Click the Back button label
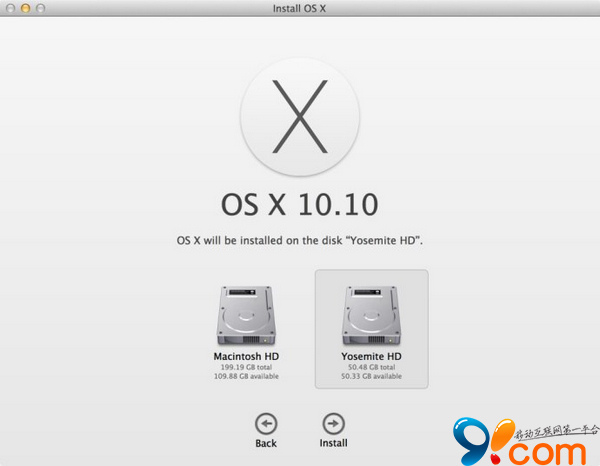This screenshot has width=600, height=466. pos(266,443)
